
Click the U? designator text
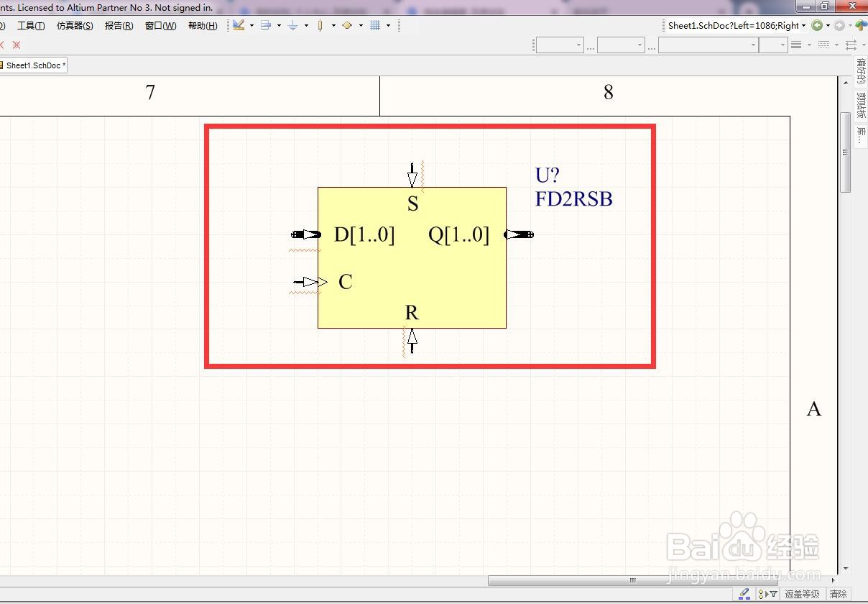click(547, 175)
